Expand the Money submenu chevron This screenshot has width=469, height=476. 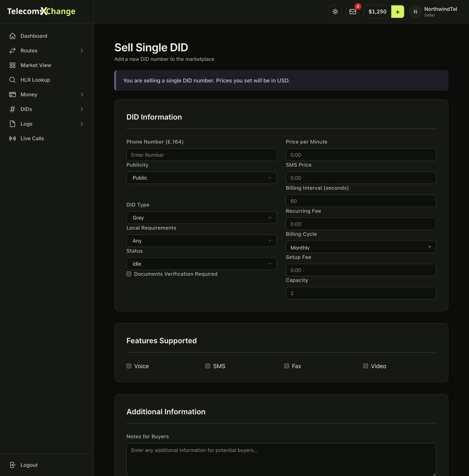tap(82, 95)
